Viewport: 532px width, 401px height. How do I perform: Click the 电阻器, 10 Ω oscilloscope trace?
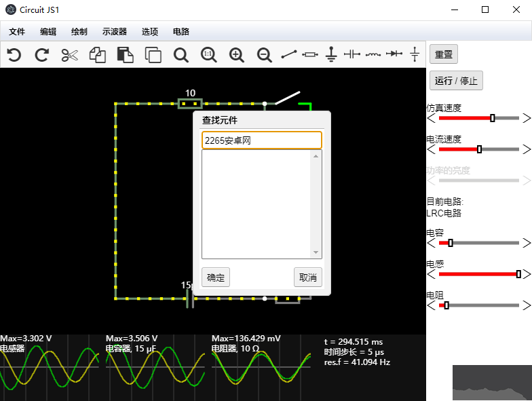tap(261, 368)
